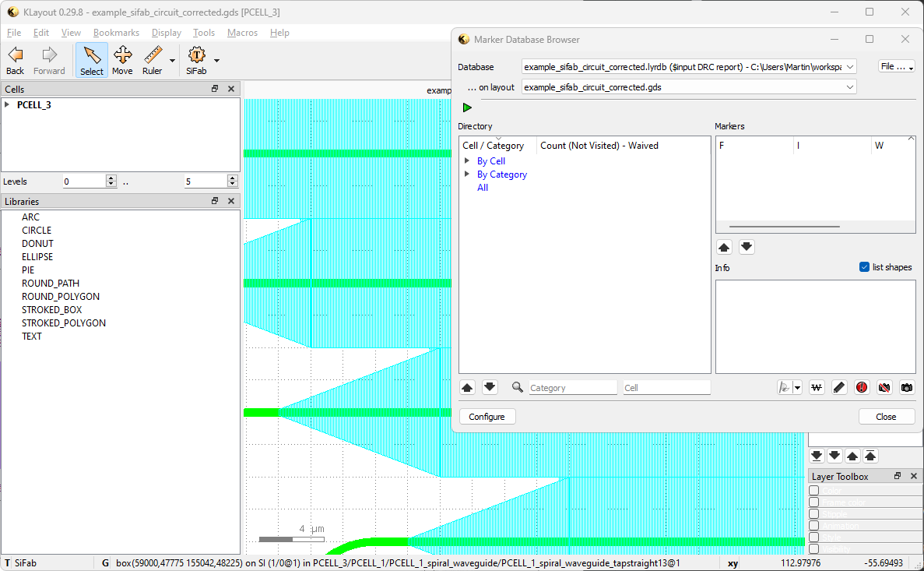Screen dimensions: 924x571
Task: Toggle the Stipple checkbox in Layer Toolbox
Action: click(x=814, y=514)
